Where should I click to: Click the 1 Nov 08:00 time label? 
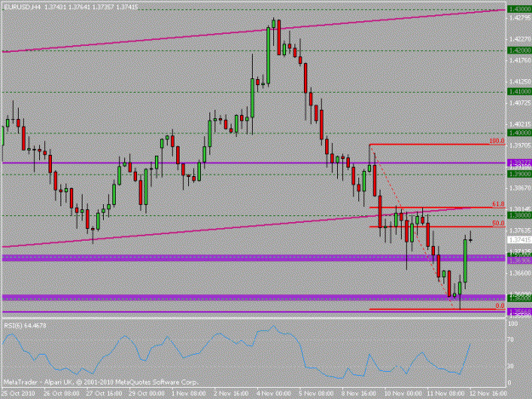pos(188,393)
